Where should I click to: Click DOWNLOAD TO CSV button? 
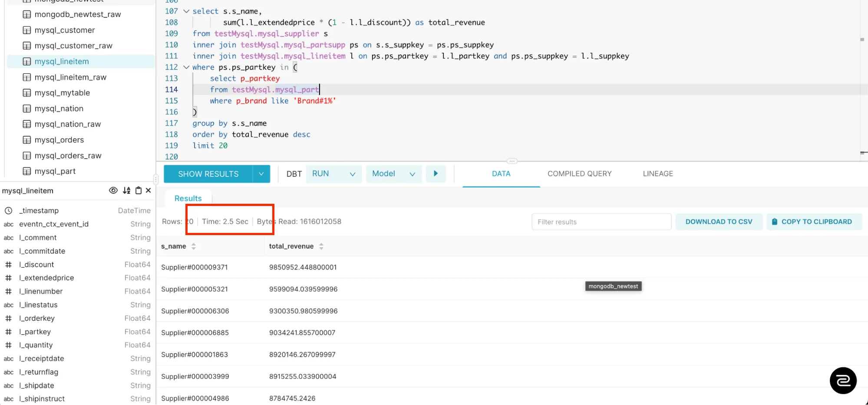click(719, 222)
